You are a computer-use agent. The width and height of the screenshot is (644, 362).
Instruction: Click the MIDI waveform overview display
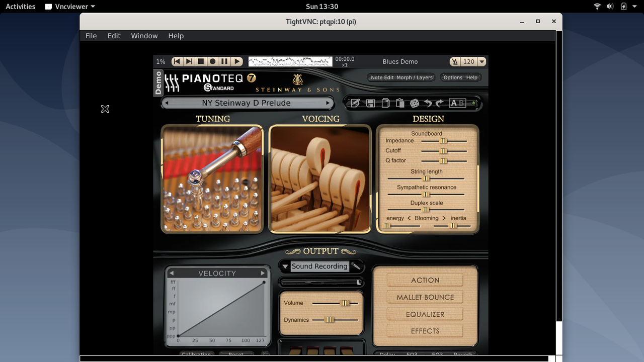(290, 61)
